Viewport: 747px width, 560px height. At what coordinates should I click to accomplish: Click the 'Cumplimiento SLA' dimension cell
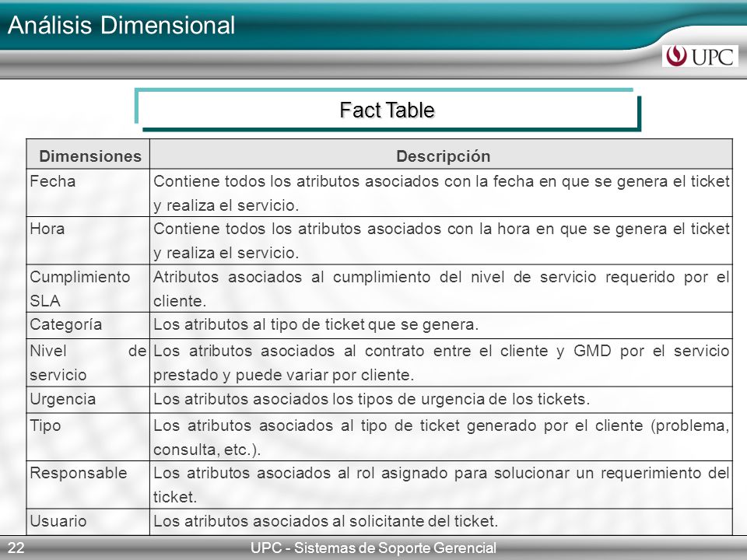click(88, 289)
